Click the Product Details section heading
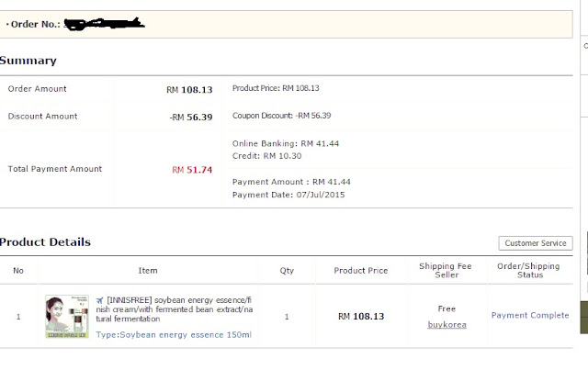588x370 pixels. click(45, 242)
